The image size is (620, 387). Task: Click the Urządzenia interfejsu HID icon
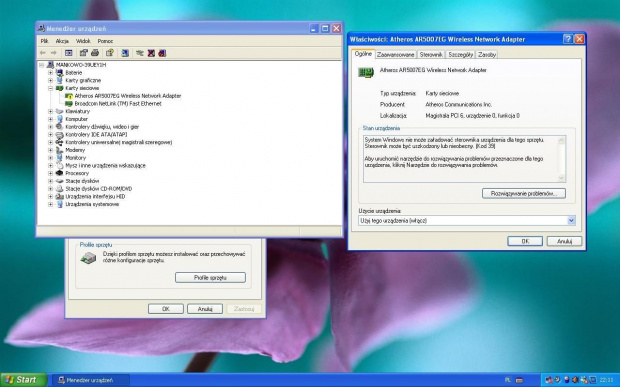[x=59, y=196]
